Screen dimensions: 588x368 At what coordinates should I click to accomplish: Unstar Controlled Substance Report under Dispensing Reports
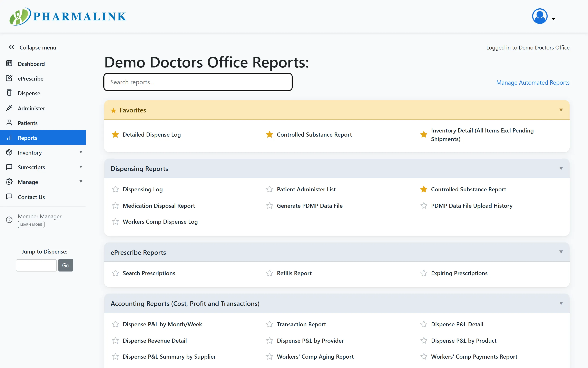(x=424, y=189)
